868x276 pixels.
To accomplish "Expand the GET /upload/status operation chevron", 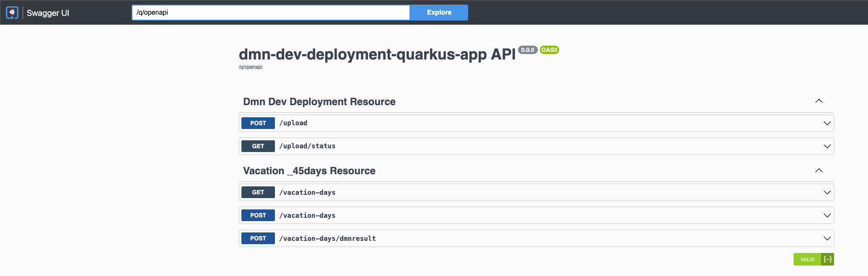I will click(x=827, y=146).
